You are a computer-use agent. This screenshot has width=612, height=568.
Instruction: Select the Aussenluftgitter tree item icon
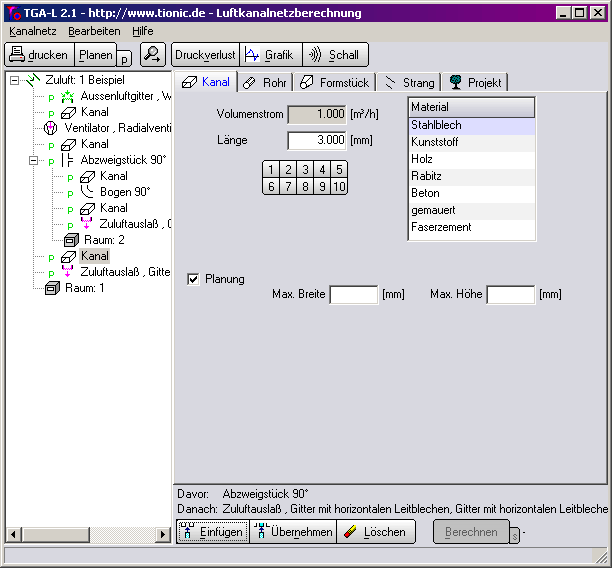[68, 96]
